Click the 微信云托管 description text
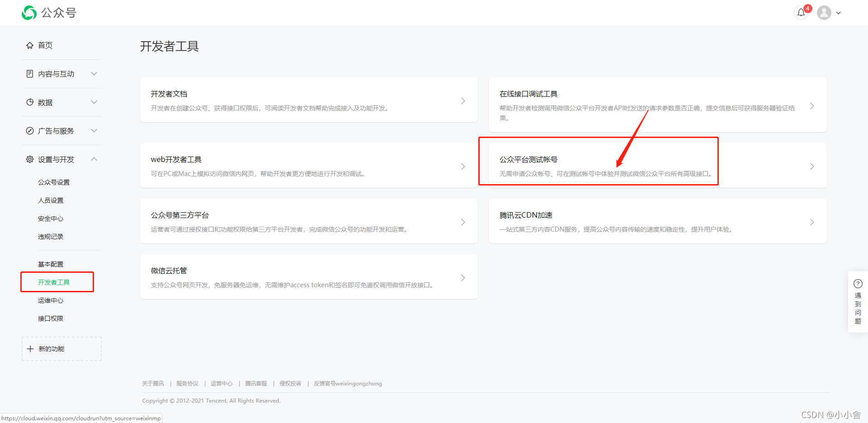 (x=293, y=285)
